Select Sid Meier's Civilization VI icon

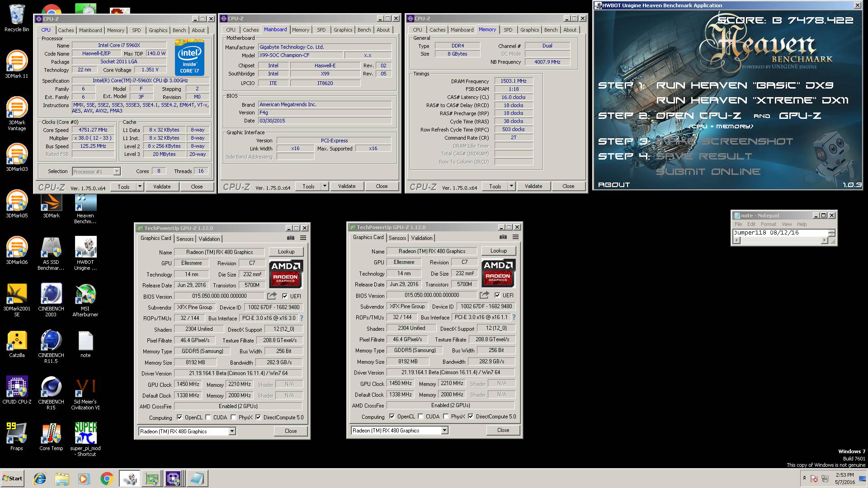coord(85,393)
